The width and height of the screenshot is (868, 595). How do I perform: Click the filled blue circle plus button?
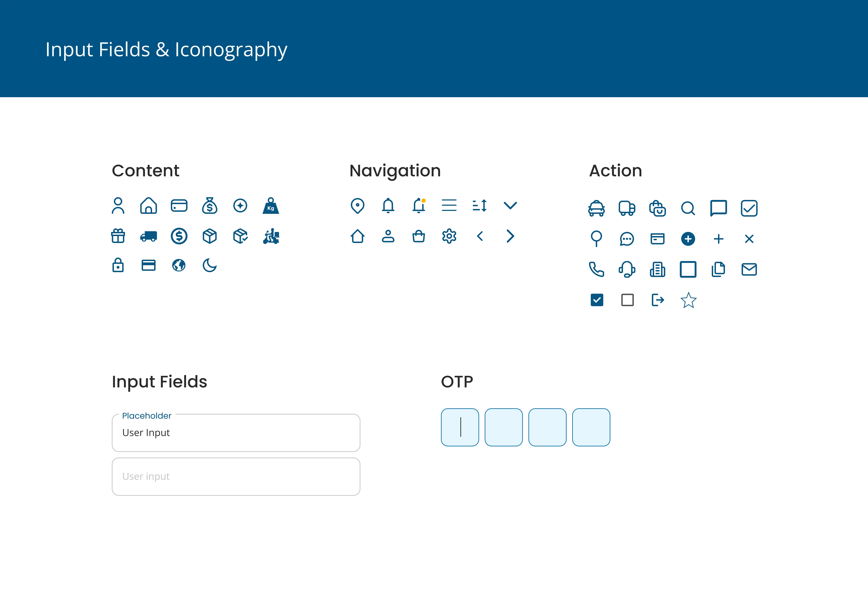[x=688, y=239]
